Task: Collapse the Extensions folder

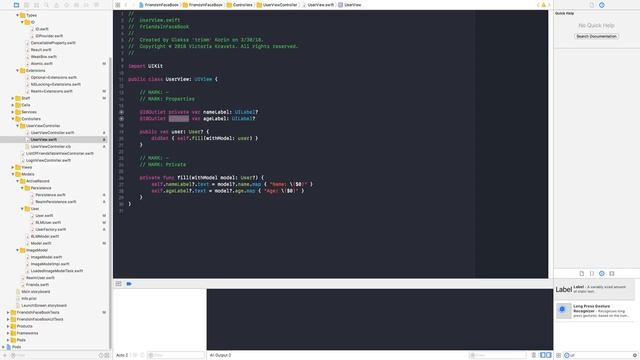Action: [18, 71]
